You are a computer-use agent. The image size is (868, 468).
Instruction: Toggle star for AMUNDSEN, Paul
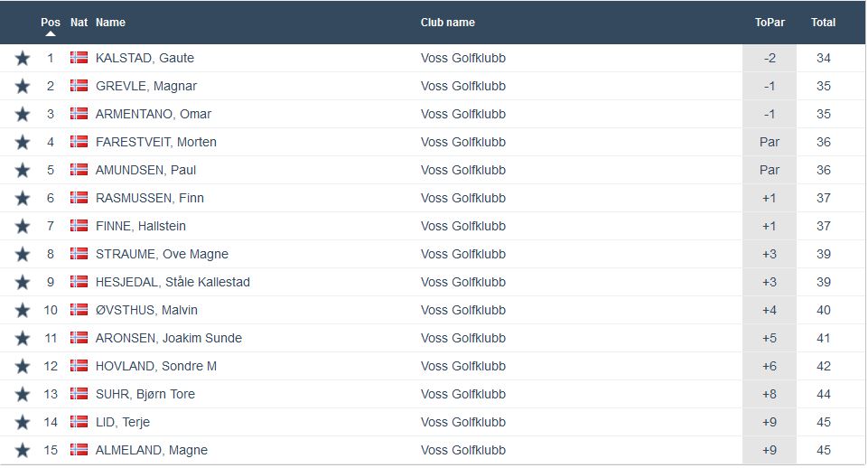tap(23, 171)
